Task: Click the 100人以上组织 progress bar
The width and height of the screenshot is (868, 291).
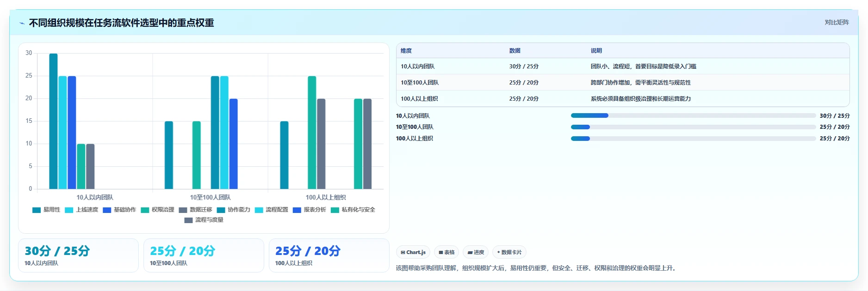Action: coord(693,139)
